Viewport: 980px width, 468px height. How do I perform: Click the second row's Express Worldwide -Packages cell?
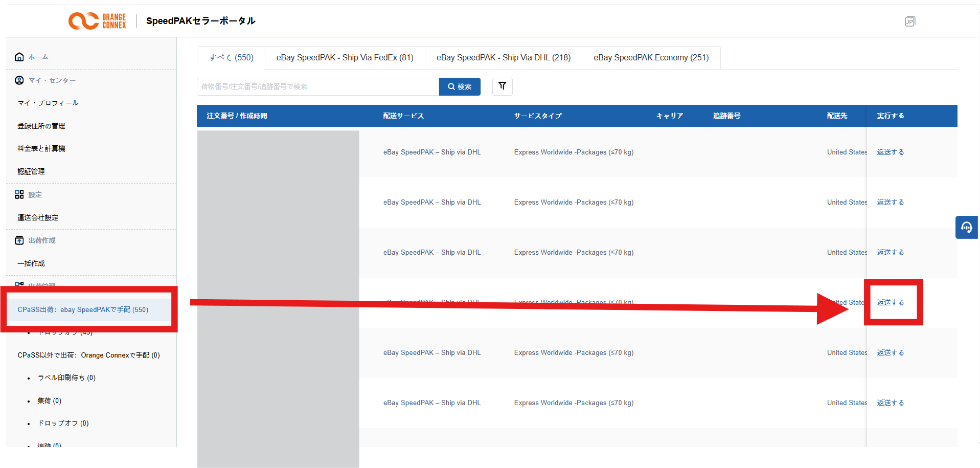[574, 202]
